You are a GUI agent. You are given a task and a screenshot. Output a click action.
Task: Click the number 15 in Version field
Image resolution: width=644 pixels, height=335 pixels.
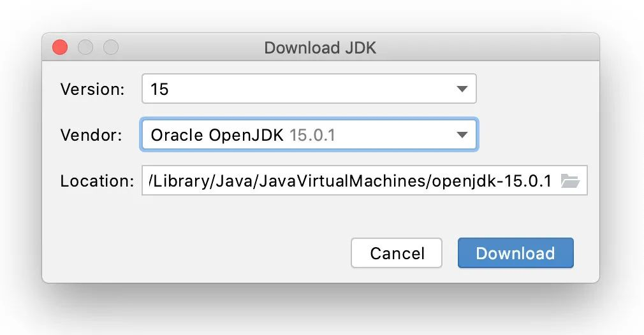tap(159, 89)
